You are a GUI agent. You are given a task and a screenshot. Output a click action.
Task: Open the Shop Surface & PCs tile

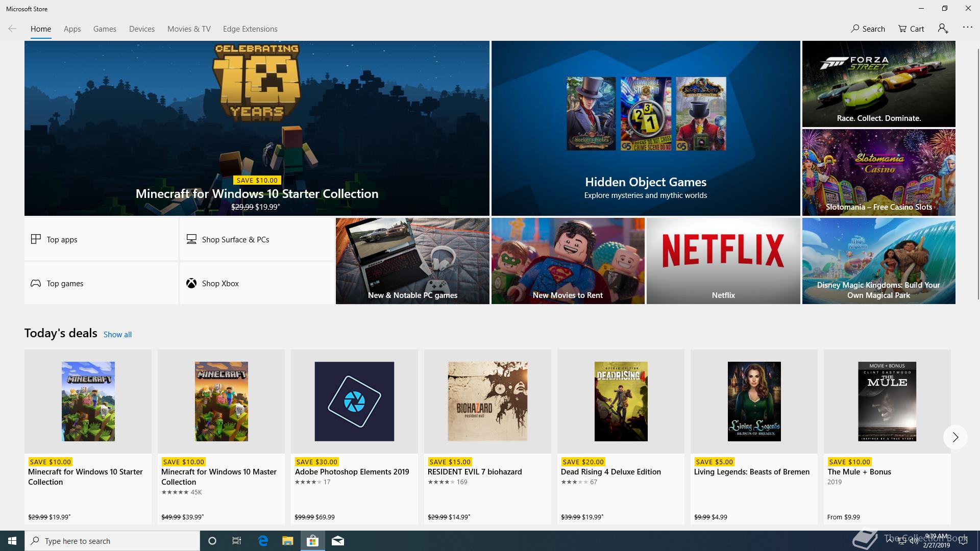pos(257,239)
